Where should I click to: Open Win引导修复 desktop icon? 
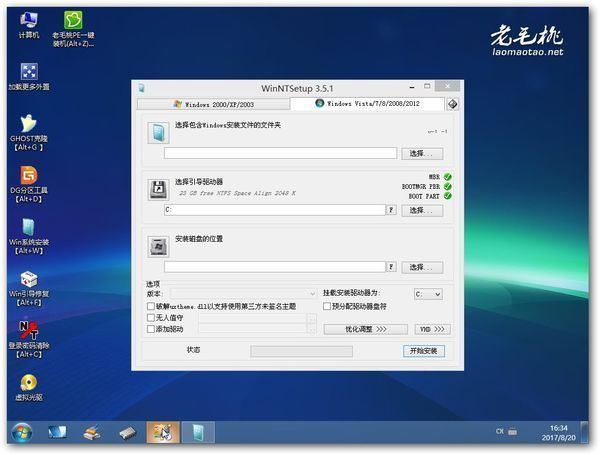tap(29, 288)
